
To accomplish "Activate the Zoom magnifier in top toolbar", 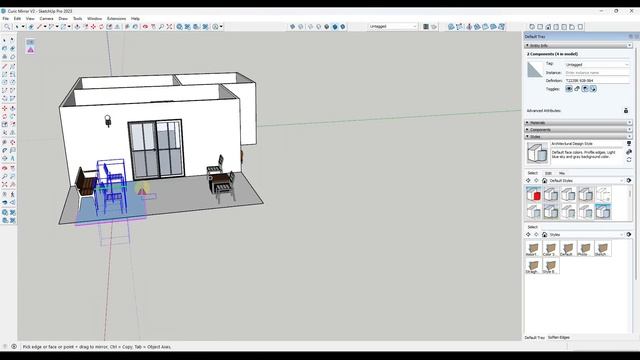I will tap(161, 27).
